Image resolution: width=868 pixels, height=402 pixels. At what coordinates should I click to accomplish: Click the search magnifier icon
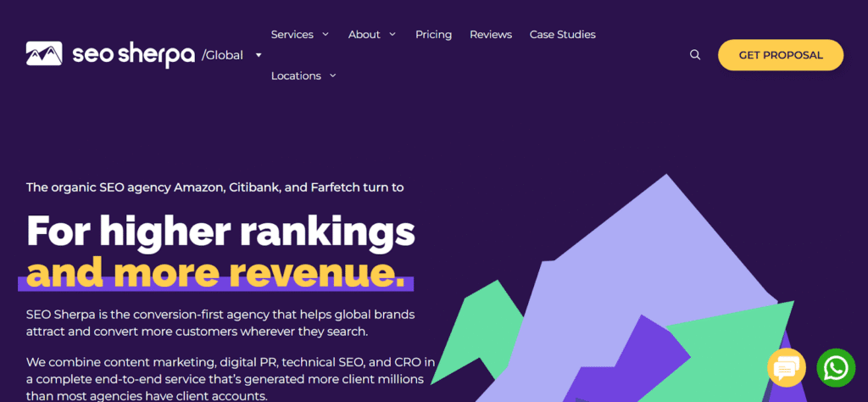click(x=695, y=55)
